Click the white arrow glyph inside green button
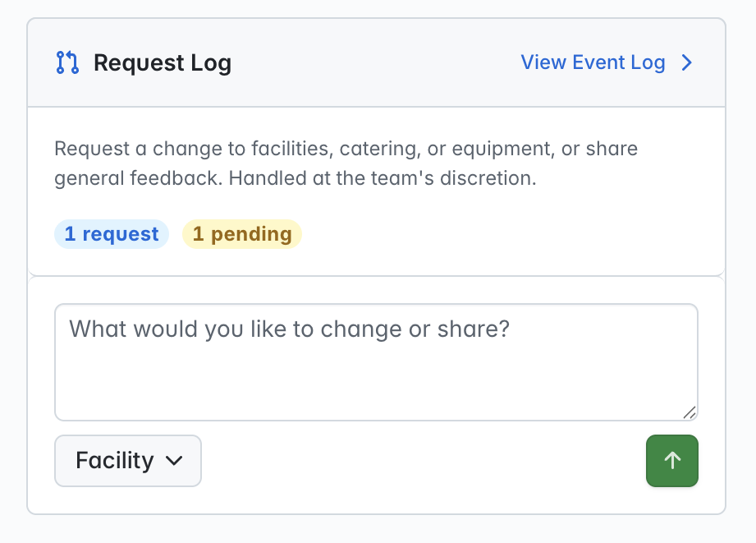 coord(672,461)
